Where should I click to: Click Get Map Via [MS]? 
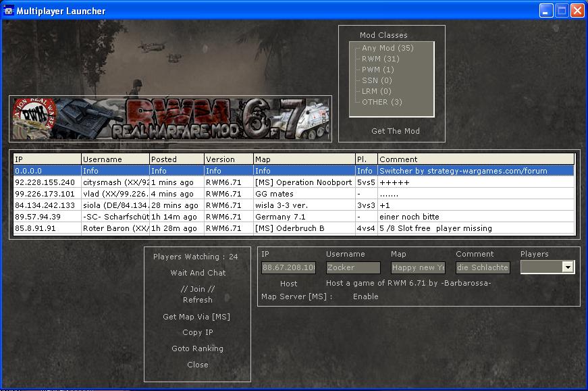(x=196, y=317)
